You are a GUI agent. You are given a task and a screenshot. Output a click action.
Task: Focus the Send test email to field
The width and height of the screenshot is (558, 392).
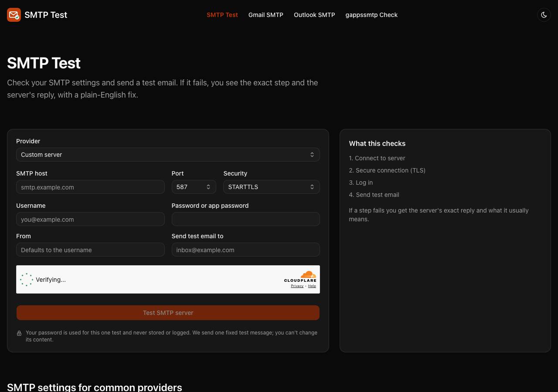coord(246,250)
